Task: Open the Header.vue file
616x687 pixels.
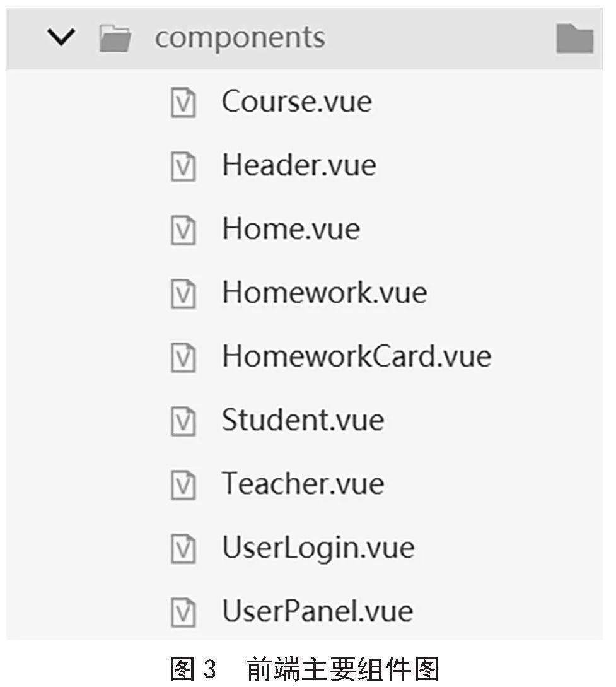Action: pyautogui.click(x=299, y=165)
